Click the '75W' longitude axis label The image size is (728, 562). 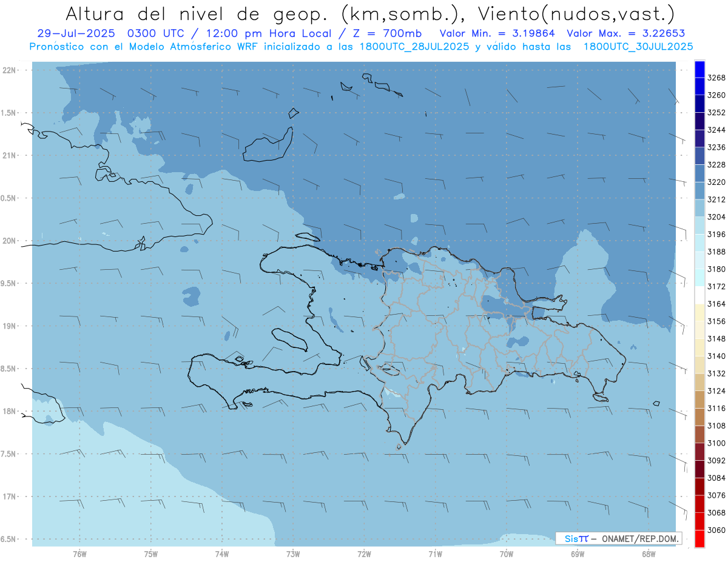pyautogui.click(x=150, y=554)
